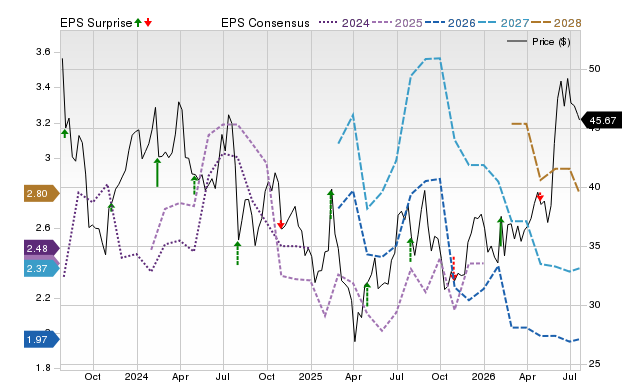Image resolution: width=640 pixels, height=382 pixels.
Task: Click the tall solid green surprise arrow before Apr 2024
Action: pyautogui.click(x=157, y=173)
